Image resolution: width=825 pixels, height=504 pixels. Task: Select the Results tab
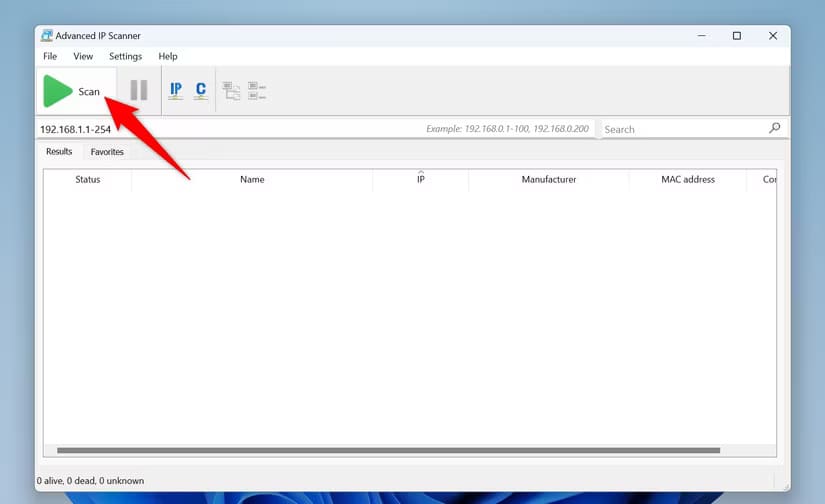pos(59,152)
